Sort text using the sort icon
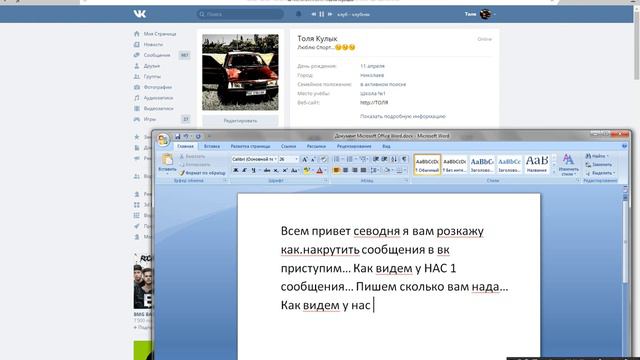640x360 pixels. 394,159
